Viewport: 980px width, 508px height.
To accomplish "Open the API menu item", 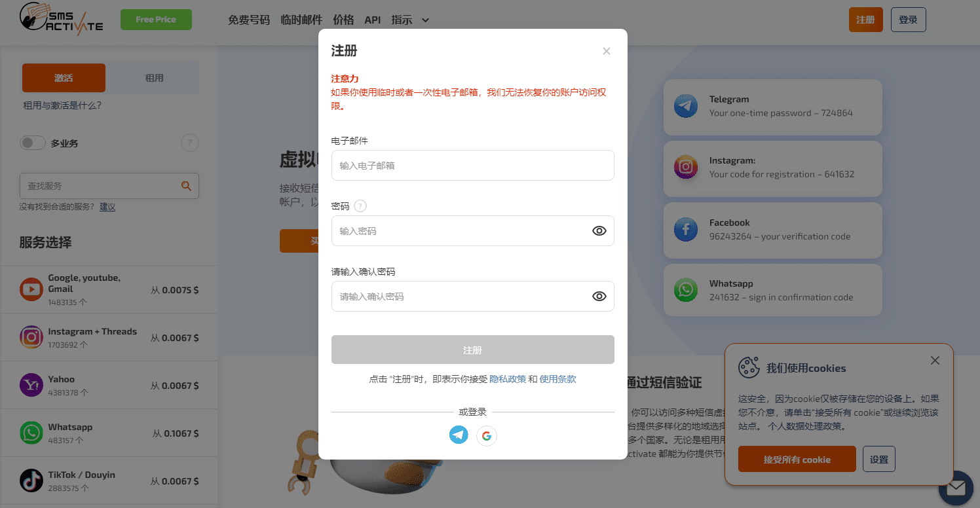I will (x=373, y=20).
